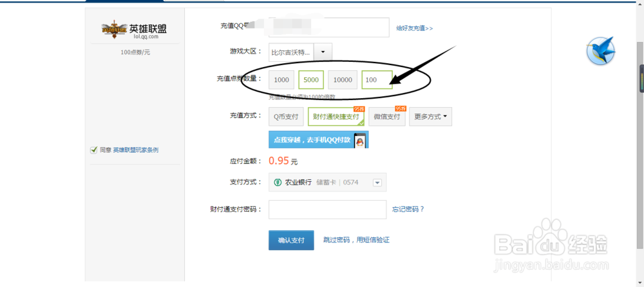Viewport: 644px width, 287px height.
Task: Select the 1000 points amount
Action: [x=282, y=80]
